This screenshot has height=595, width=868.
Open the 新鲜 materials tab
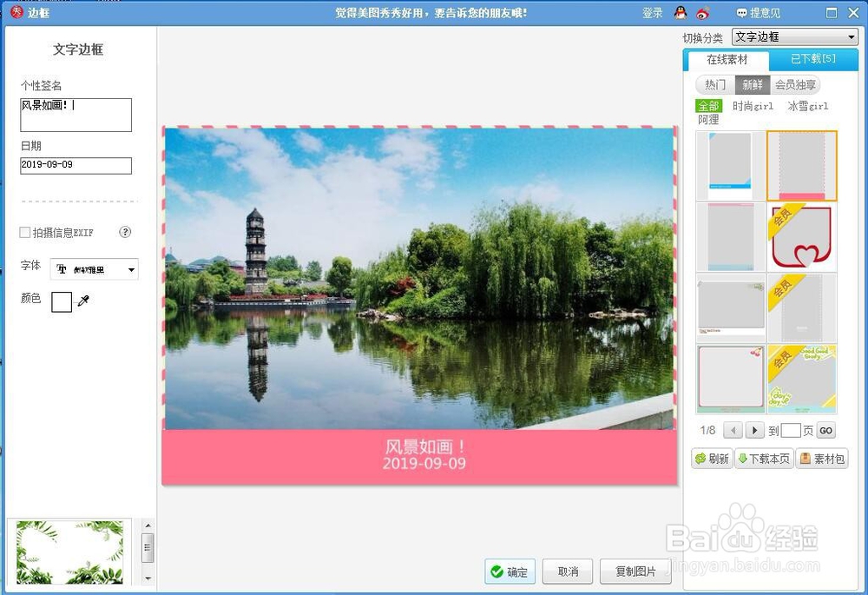click(752, 84)
